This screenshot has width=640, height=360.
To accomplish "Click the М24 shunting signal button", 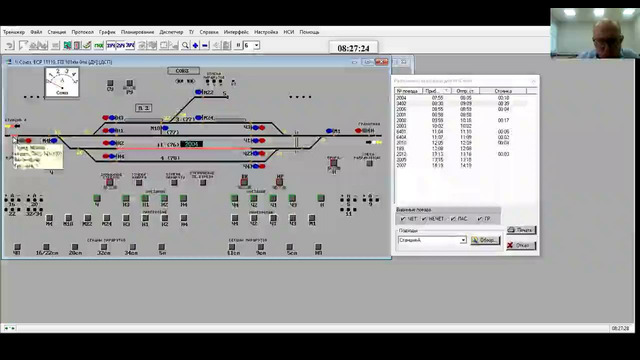I will (x=107, y=218).
